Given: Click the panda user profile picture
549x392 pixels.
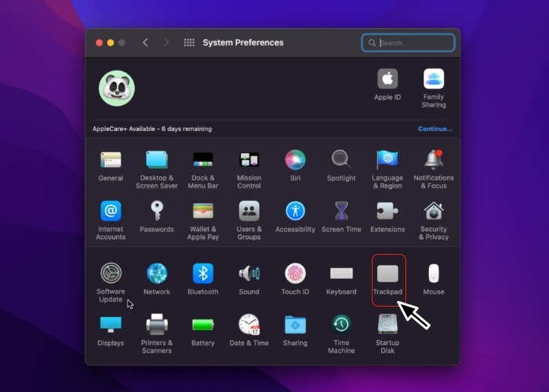Looking at the screenshot, I should (117, 88).
